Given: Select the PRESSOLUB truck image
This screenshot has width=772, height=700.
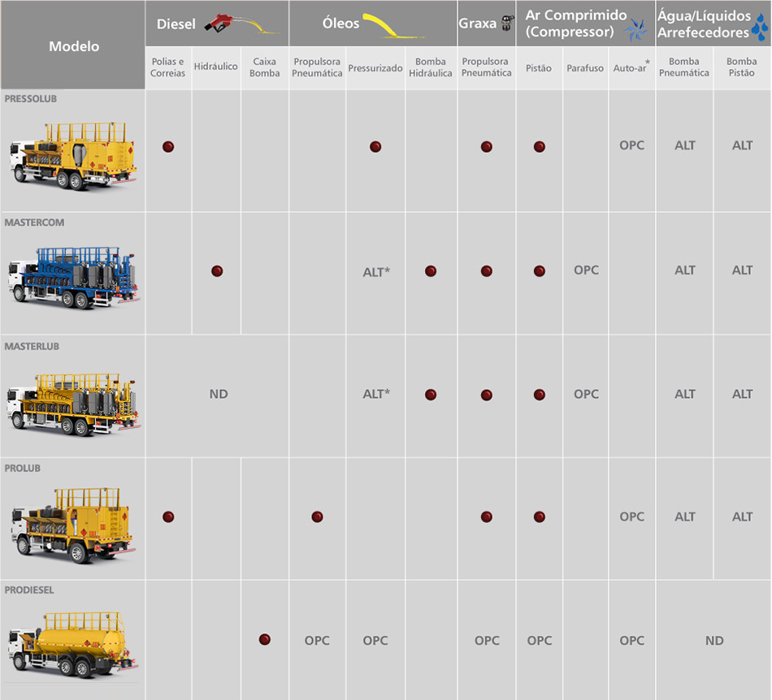Looking at the screenshot, I should [73, 155].
